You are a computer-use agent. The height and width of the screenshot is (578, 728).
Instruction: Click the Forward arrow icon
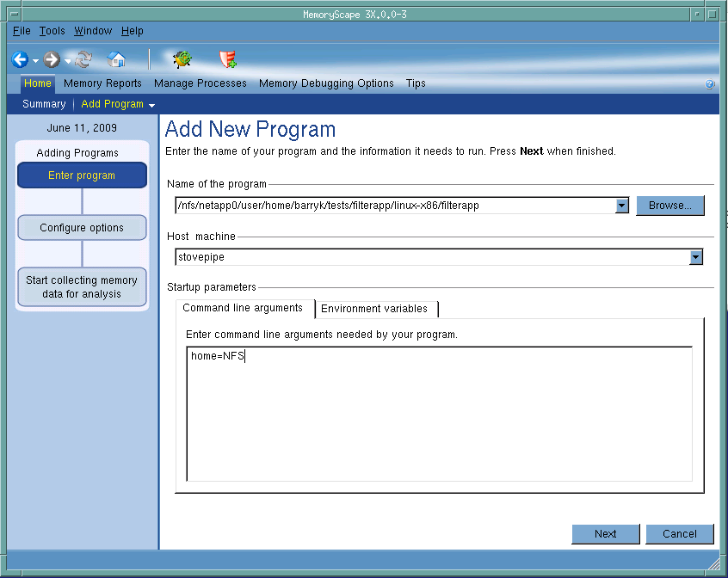(x=52, y=60)
